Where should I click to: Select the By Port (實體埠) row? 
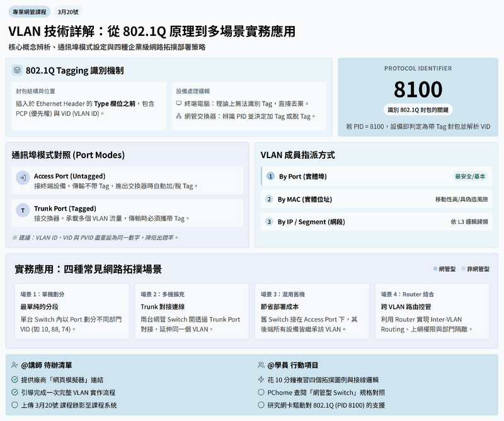[x=377, y=176]
